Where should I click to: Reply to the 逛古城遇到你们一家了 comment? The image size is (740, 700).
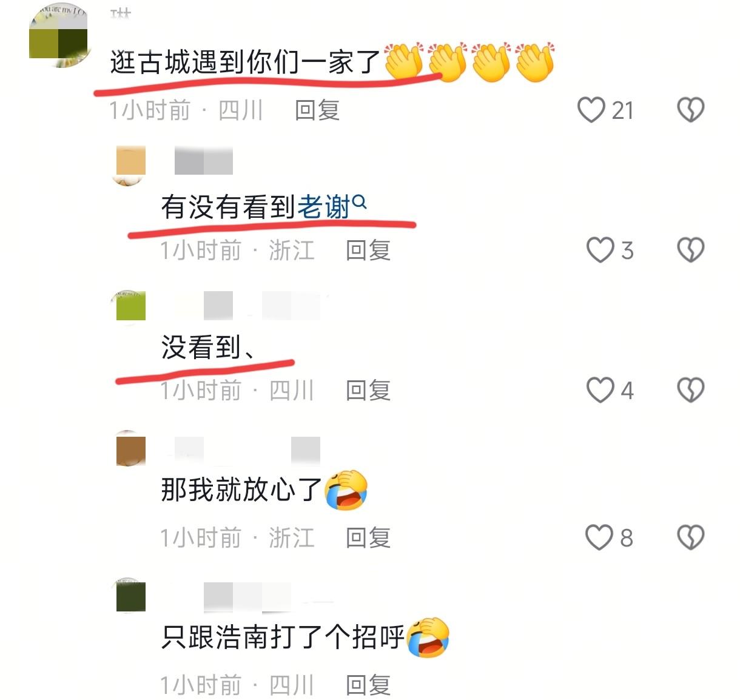pyautogui.click(x=317, y=110)
